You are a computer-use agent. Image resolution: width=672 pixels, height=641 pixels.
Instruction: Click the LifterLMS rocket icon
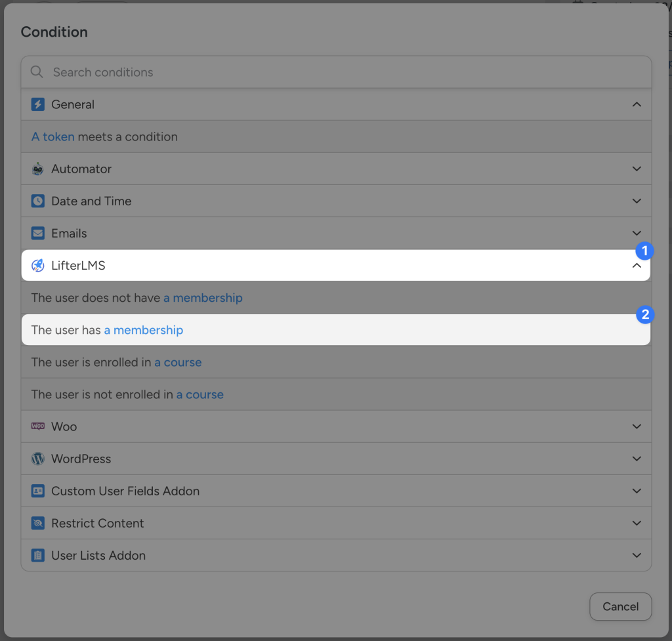(37, 265)
